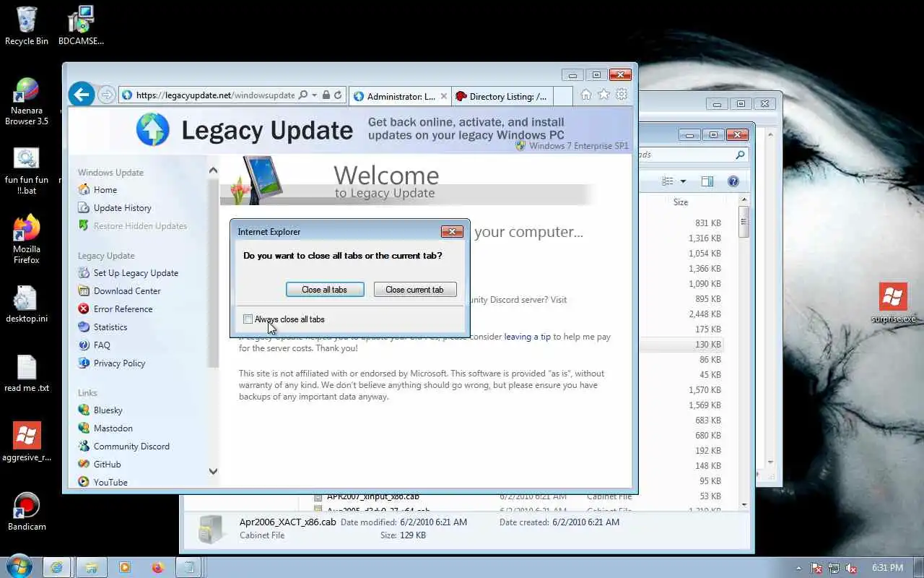The image size is (924, 578).
Task: Open the address bar autocomplete dropdown arrow
Action: [x=314, y=95]
